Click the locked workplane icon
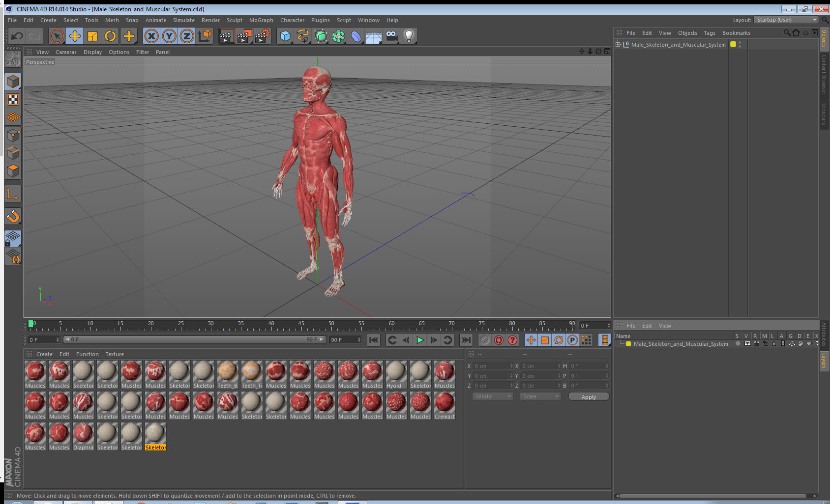The image size is (830, 504). (x=13, y=239)
